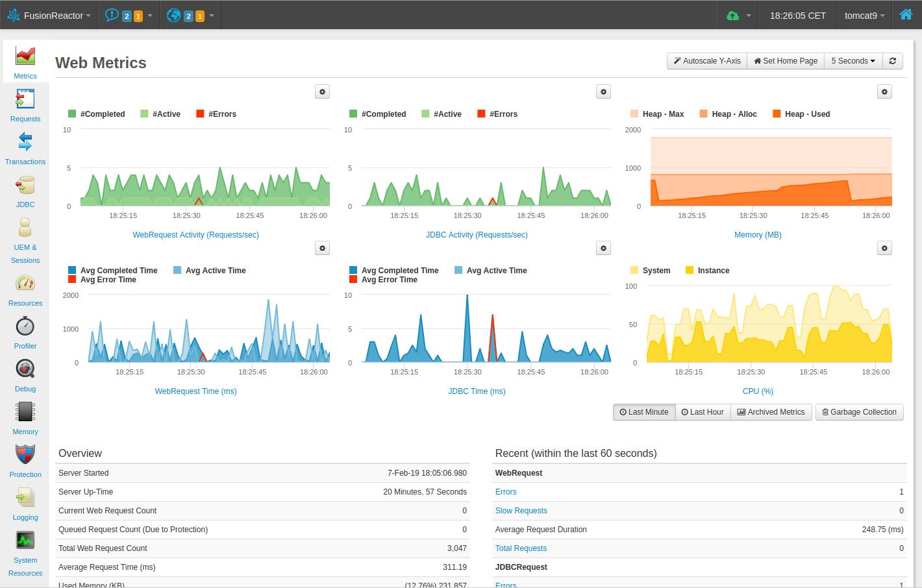Open the Requests panel from the sidebar
The width and height of the screenshot is (922, 588).
click(25, 104)
